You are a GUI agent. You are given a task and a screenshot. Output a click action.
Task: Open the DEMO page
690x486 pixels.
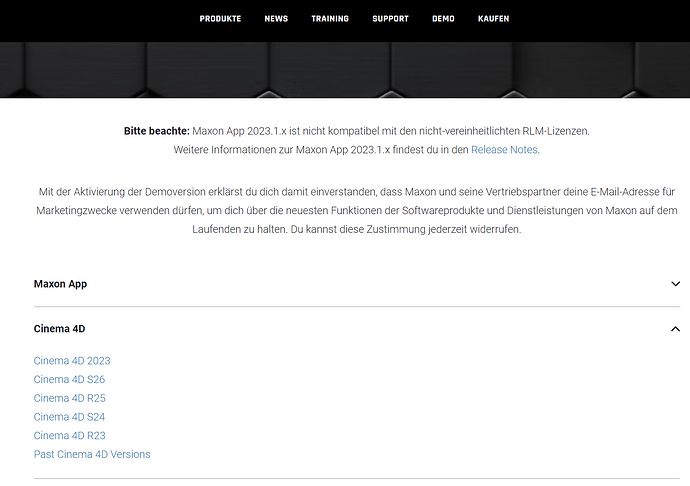443,18
